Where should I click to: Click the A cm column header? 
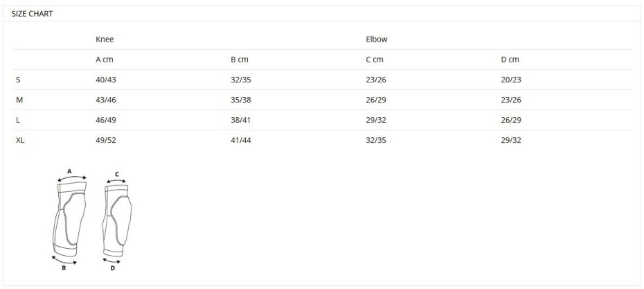click(x=105, y=60)
